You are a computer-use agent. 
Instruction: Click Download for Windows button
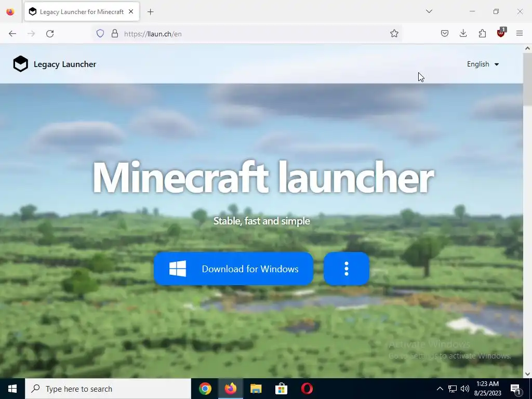tap(233, 269)
